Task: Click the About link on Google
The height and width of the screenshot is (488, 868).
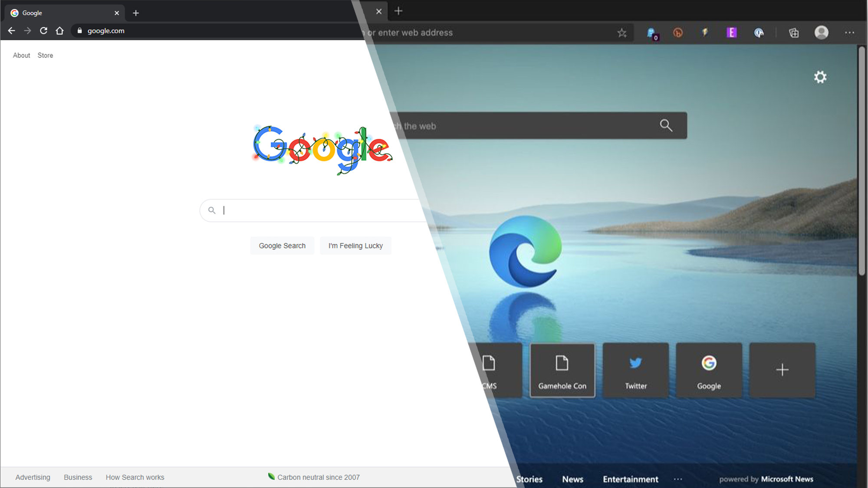Action: pyautogui.click(x=21, y=55)
